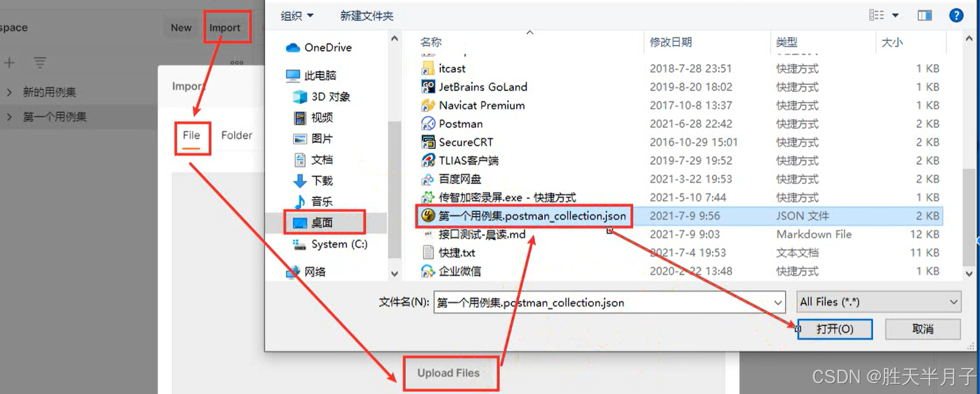Click the Navicat Premium shortcut icon
Viewport: 980px width, 394px height.
tap(428, 105)
